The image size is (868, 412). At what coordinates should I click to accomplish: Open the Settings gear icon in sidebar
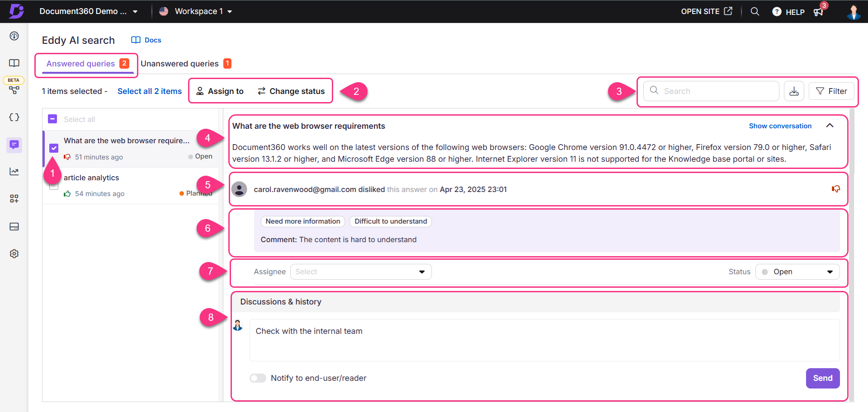[14, 253]
